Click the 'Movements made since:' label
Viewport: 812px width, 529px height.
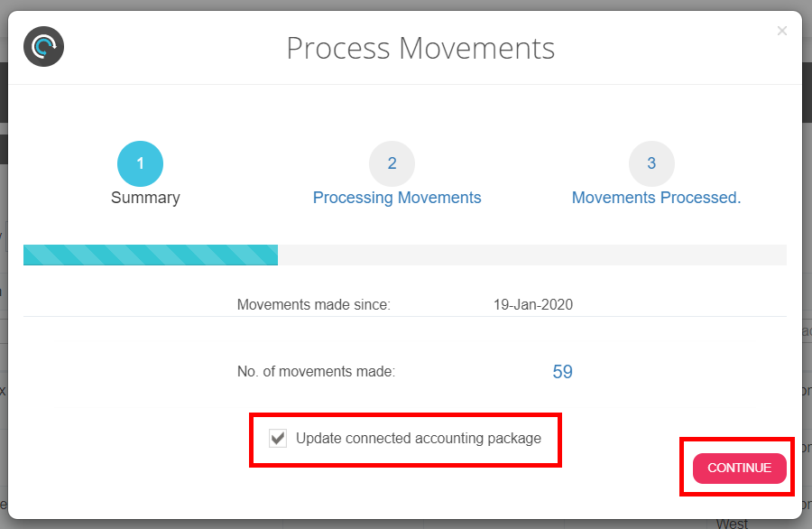[313, 305]
